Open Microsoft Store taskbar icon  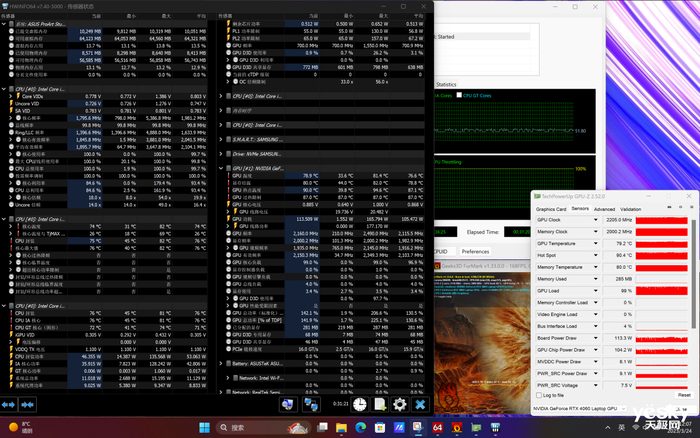coord(380,428)
